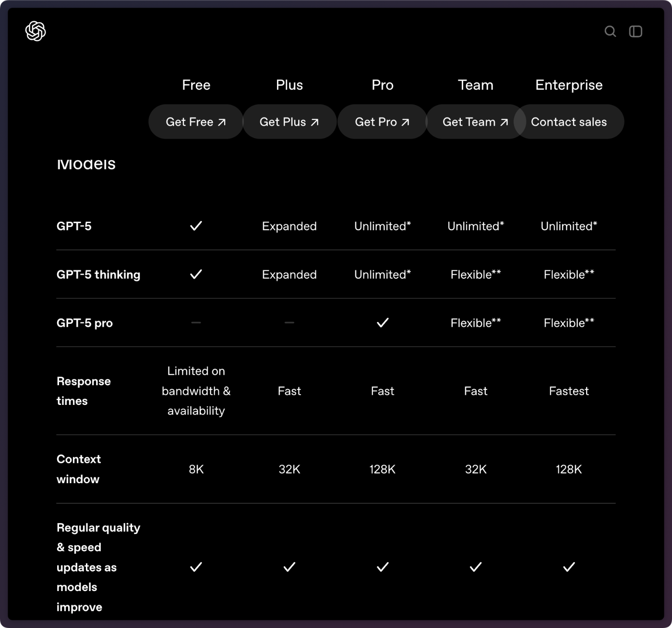Image resolution: width=672 pixels, height=628 pixels.
Task: Select the Enterprise plan heading
Action: [x=569, y=85]
